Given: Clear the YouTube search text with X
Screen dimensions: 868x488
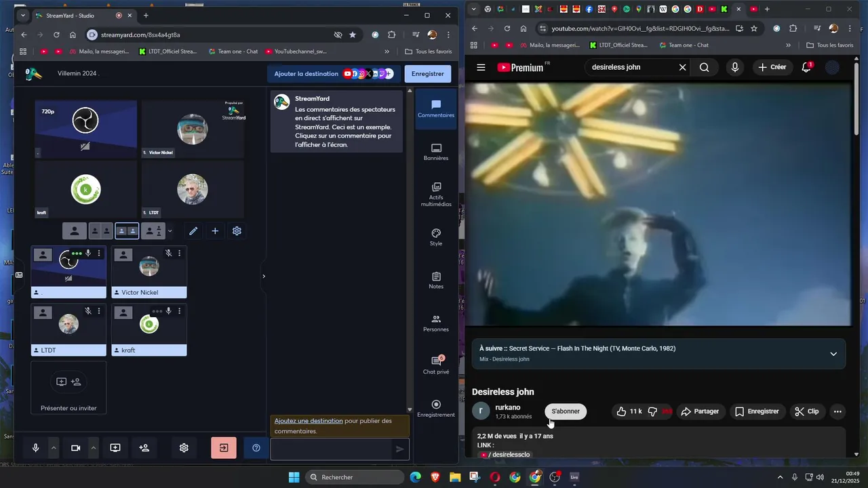Looking at the screenshot, I should point(683,67).
